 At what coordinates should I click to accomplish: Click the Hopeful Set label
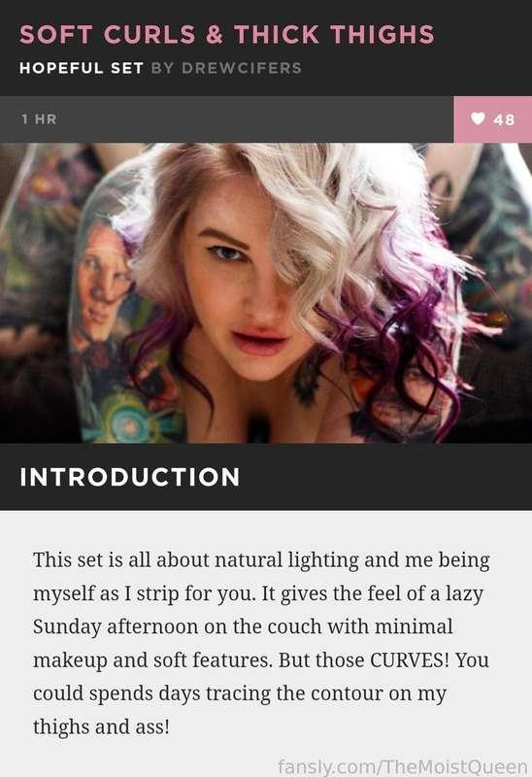82,68
